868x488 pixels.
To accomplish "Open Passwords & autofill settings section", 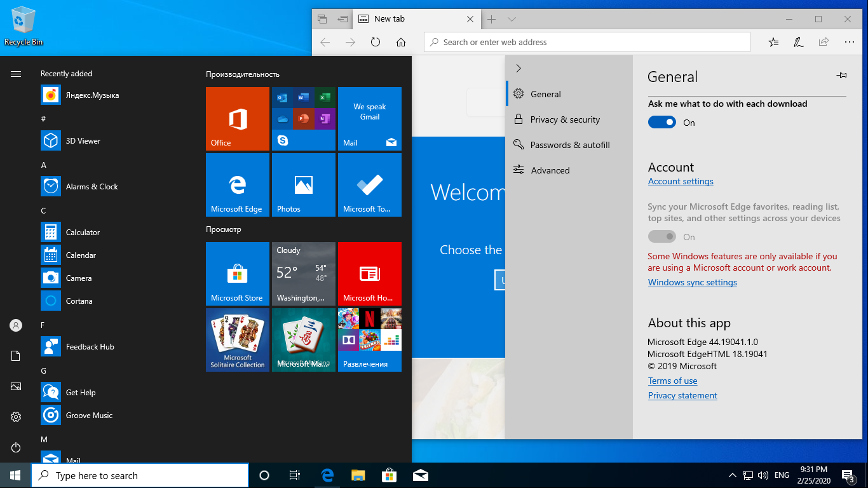I will 569,145.
